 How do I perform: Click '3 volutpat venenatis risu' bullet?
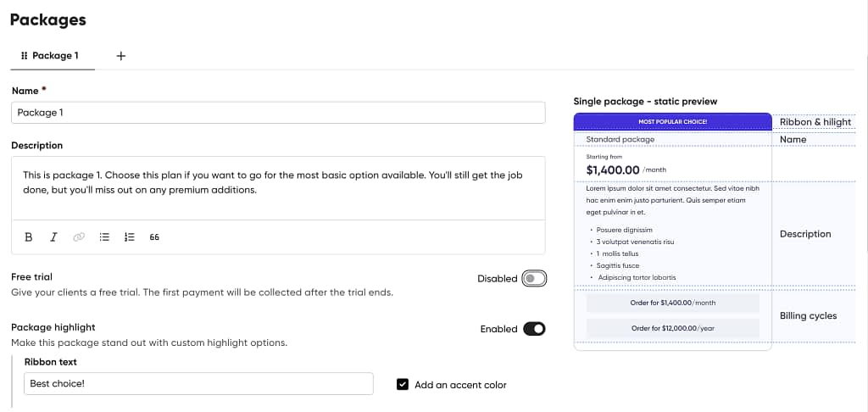click(635, 242)
